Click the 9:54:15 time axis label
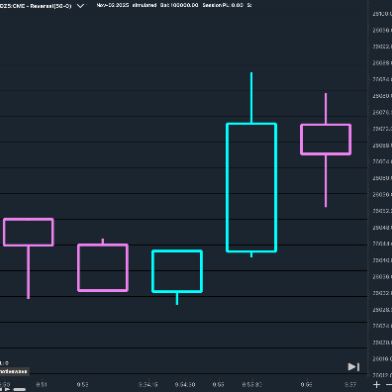This screenshot has height=392, width=392. [x=148, y=385]
